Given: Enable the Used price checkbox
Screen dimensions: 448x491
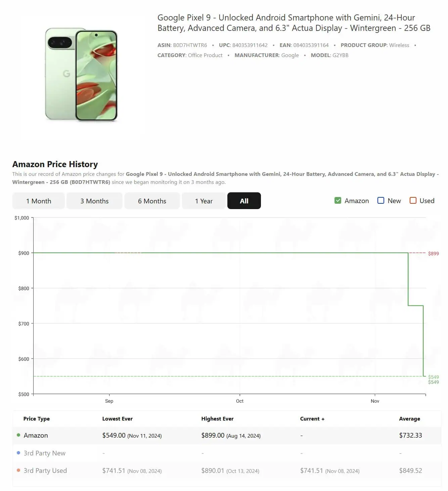Looking at the screenshot, I should tap(413, 201).
